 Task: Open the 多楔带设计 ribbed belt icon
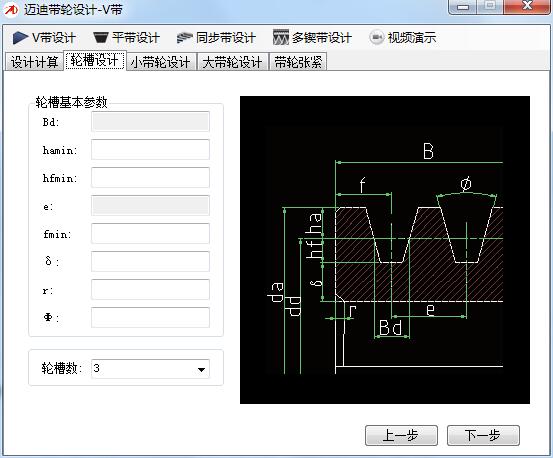coord(281,37)
